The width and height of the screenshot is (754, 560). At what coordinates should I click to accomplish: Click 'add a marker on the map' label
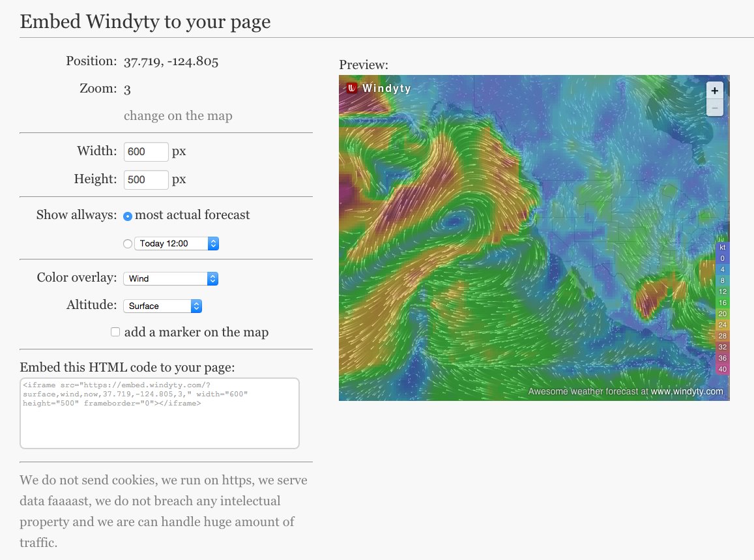pyautogui.click(x=196, y=332)
